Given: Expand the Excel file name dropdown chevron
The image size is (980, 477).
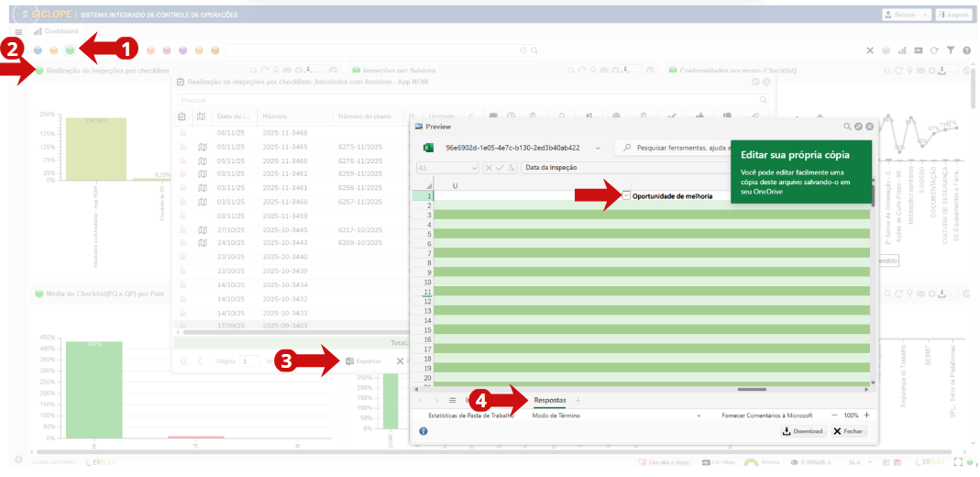Looking at the screenshot, I should tap(598, 147).
